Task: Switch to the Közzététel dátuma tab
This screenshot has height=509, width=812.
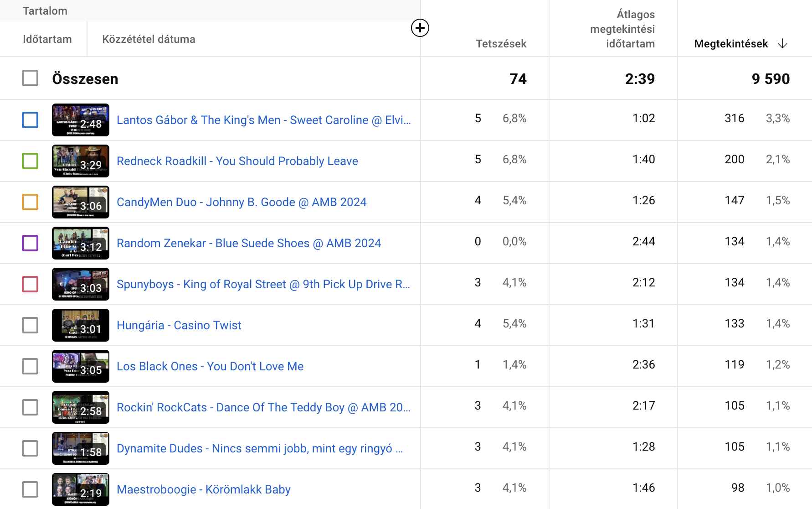Action: coord(149,39)
